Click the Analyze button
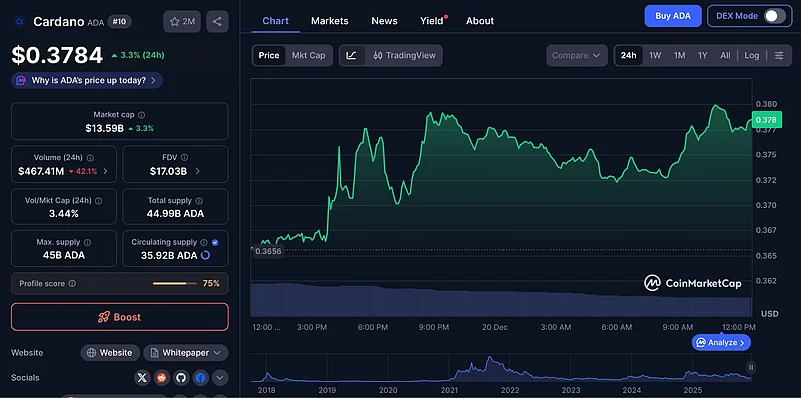Viewport: 801px width, 398px height. tap(721, 342)
